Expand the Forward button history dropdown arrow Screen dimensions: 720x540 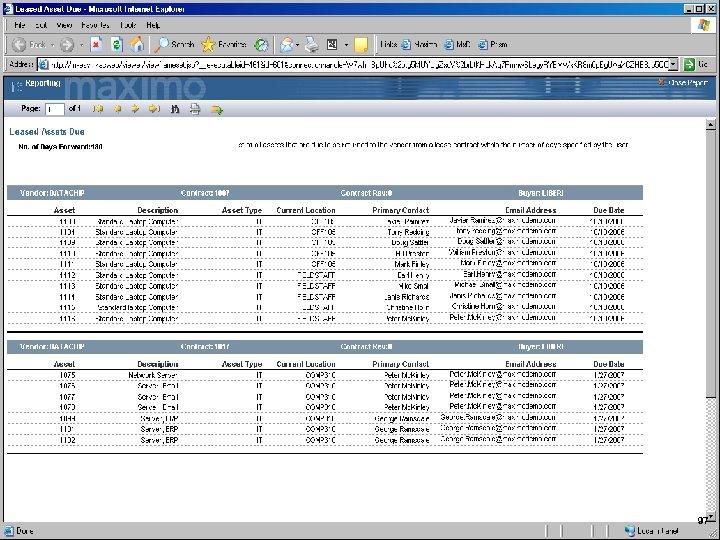[x=81, y=45]
